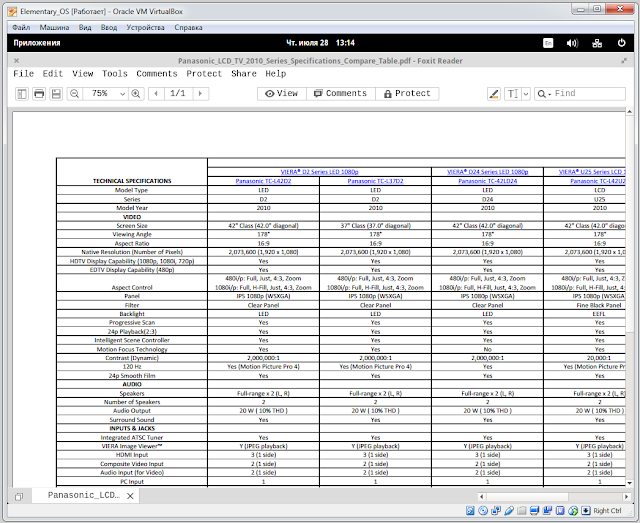Close the Foxit Reader window with X
The width and height of the screenshot is (640, 523).
[16, 61]
